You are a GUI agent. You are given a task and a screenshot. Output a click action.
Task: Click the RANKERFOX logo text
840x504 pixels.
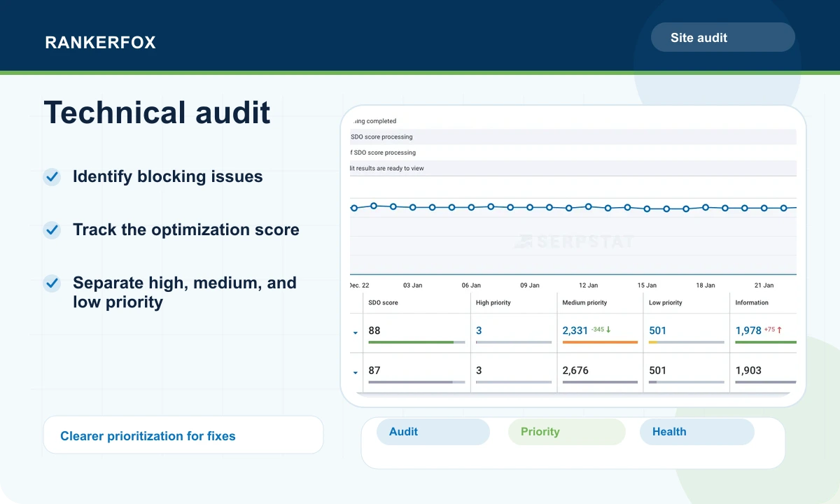(x=100, y=43)
